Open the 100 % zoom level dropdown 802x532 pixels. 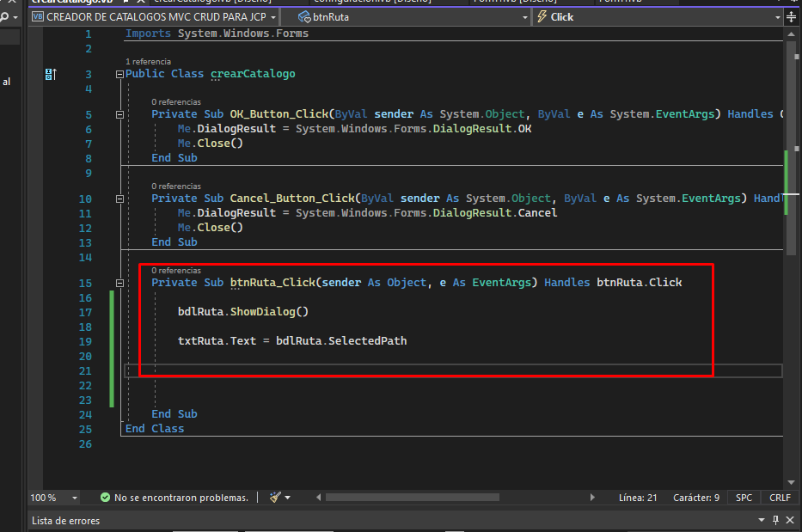[x=75, y=498]
